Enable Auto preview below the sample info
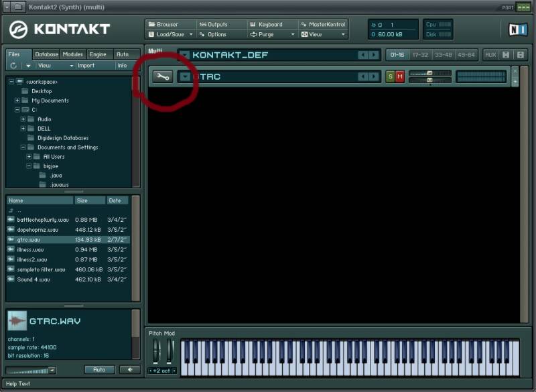536x392 pixels. 99,370
